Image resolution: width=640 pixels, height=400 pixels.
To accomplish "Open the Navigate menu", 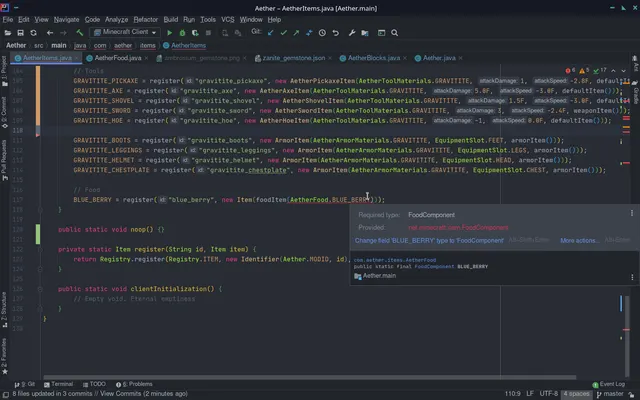I will click(67, 20).
